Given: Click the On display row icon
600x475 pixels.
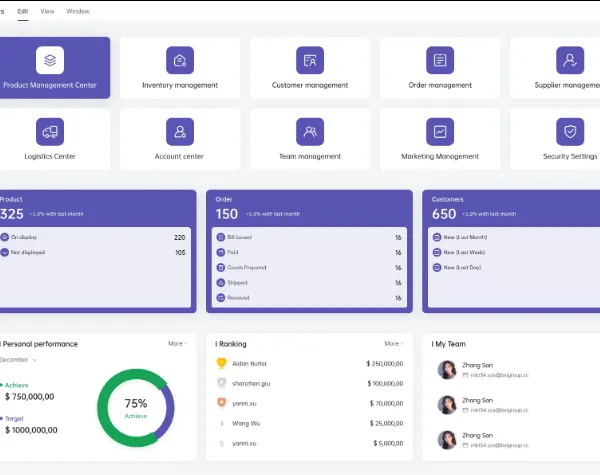Looking at the screenshot, I should click(4, 237).
